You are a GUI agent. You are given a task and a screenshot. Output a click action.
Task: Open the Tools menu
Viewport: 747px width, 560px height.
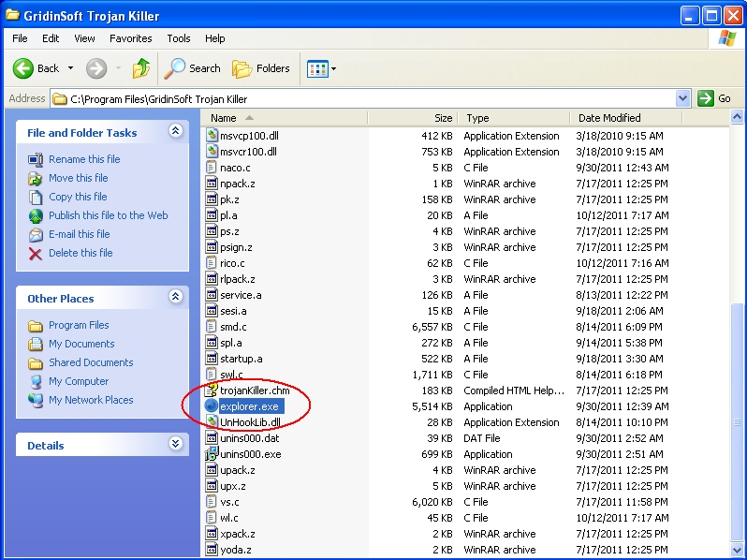[x=179, y=38]
